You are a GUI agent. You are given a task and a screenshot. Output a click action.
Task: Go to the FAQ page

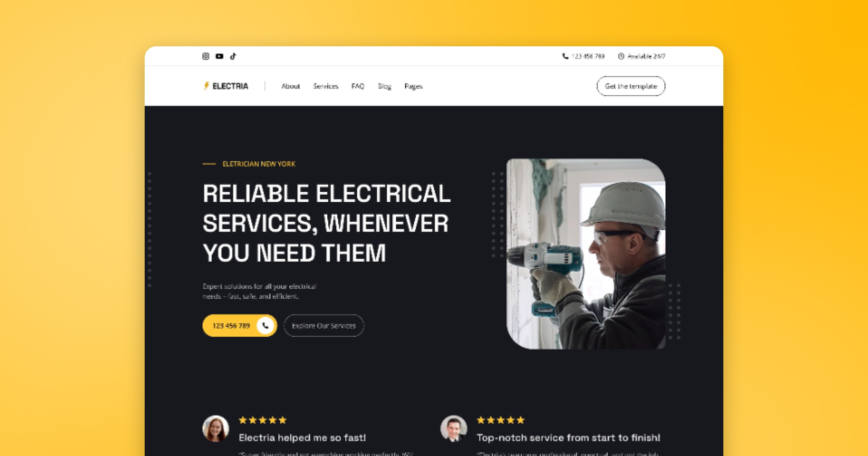coord(358,86)
